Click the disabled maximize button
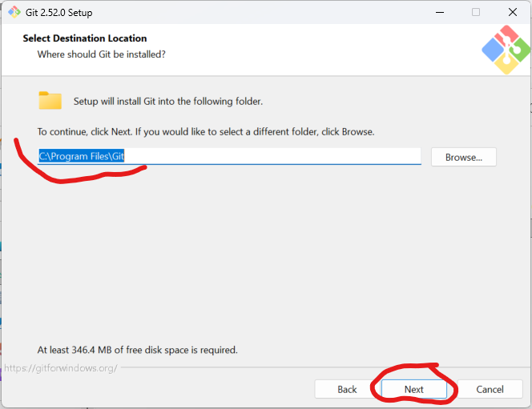532x409 pixels. (476, 12)
